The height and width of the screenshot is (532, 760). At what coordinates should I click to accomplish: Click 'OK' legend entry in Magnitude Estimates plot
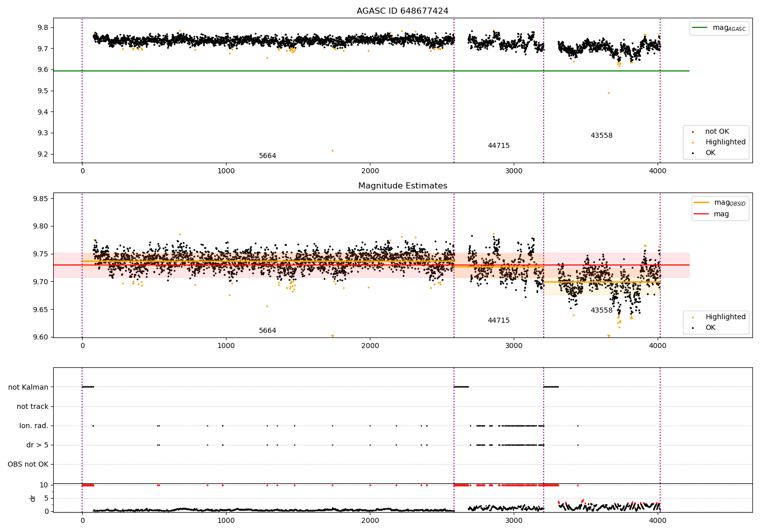[x=710, y=328]
